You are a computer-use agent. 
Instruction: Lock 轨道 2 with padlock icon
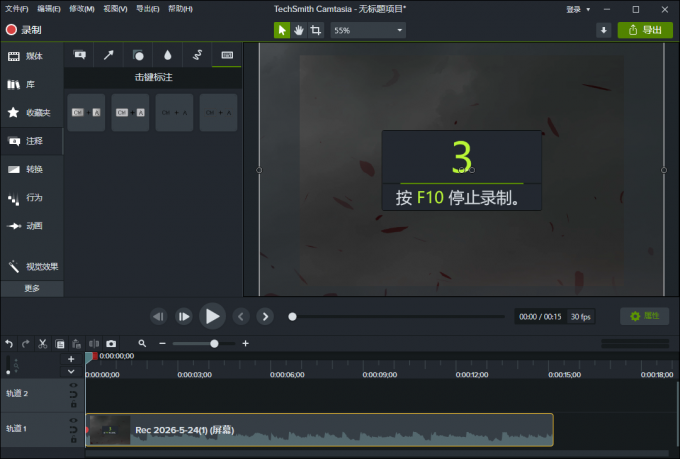[73, 404]
